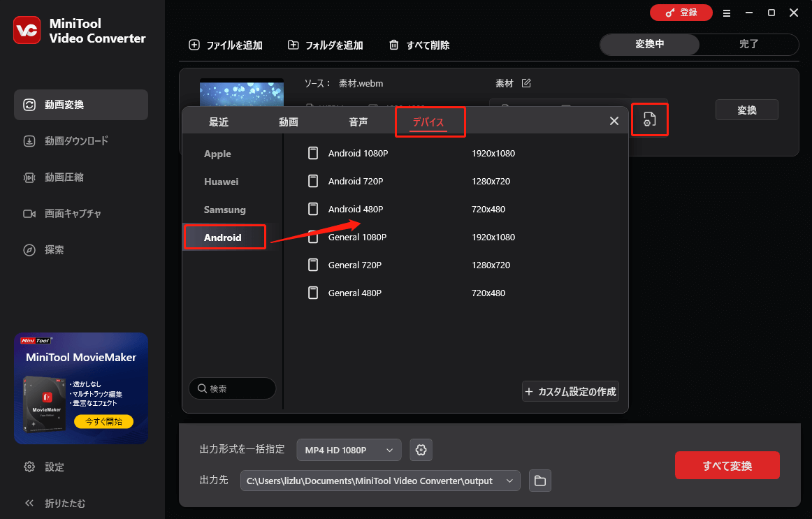Click the Android 1080P device icon
Image resolution: width=812 pixels, height=519 pixels.
[313, 153]
